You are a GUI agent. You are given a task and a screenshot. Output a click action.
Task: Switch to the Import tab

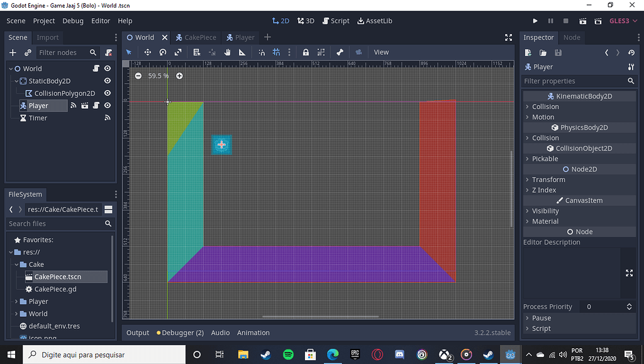(48, 37)
